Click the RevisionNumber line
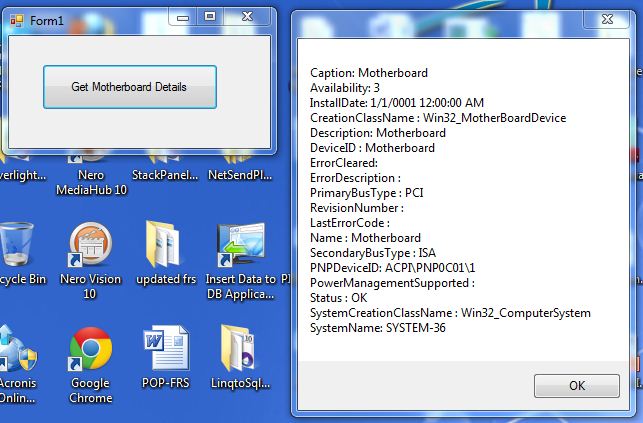 coord(357,208)
